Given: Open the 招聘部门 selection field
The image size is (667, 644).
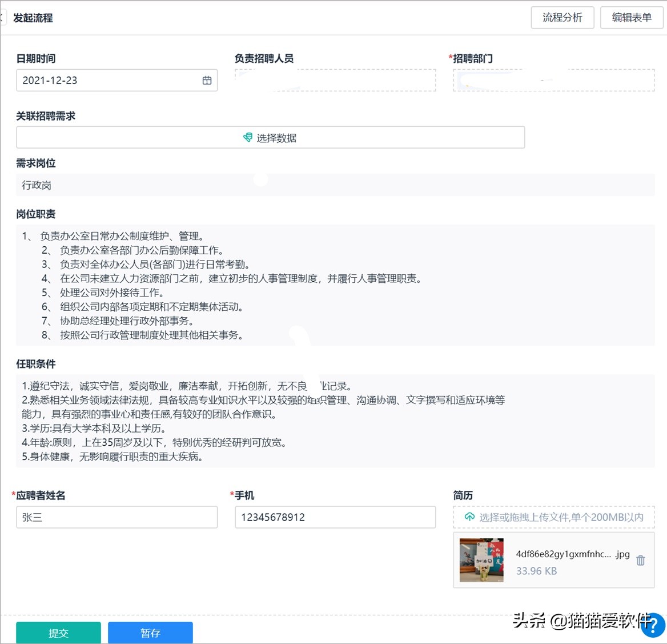Looking at the screenshot, I should [553, 80].
